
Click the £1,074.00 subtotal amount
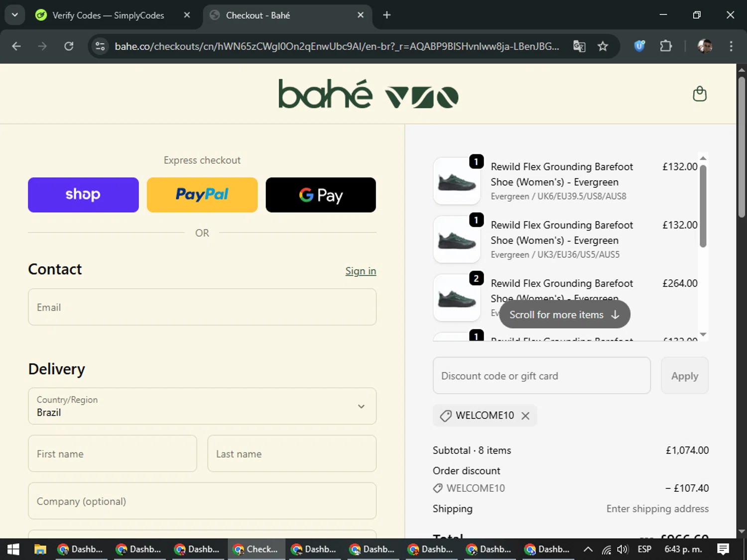[687, 450]
